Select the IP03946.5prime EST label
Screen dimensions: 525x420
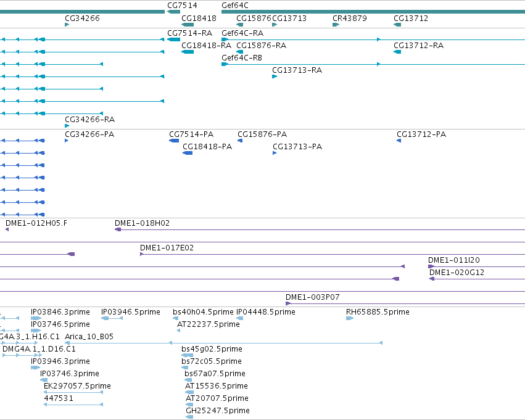click(131, 312)
